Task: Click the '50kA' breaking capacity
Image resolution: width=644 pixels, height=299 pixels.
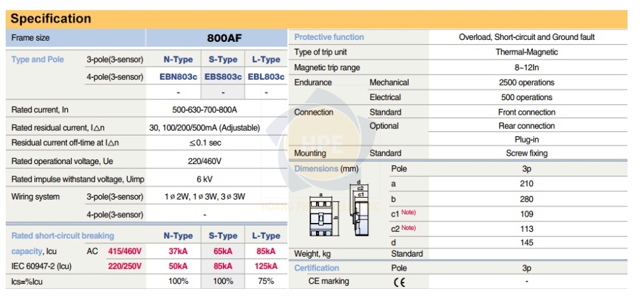Action: pyautogui.click(x=178, y=266)
